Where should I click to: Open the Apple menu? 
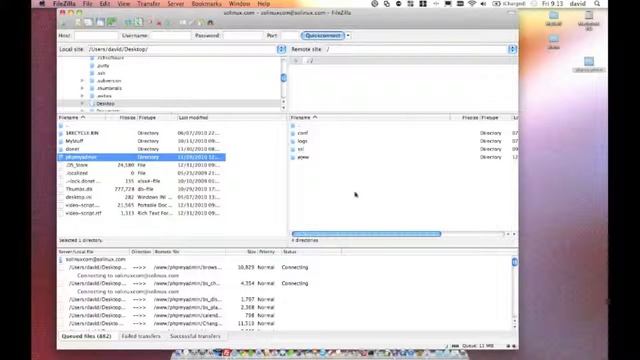(x=42, y=4)
